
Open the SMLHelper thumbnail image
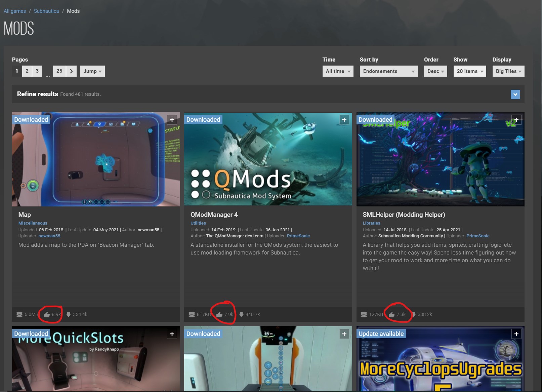(441, 159)
